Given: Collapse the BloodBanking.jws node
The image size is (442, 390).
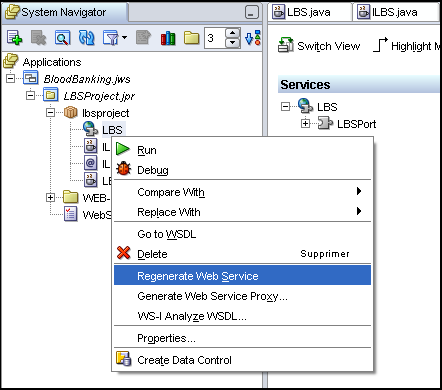Looking at the screenshot, I should pos(11,79).
